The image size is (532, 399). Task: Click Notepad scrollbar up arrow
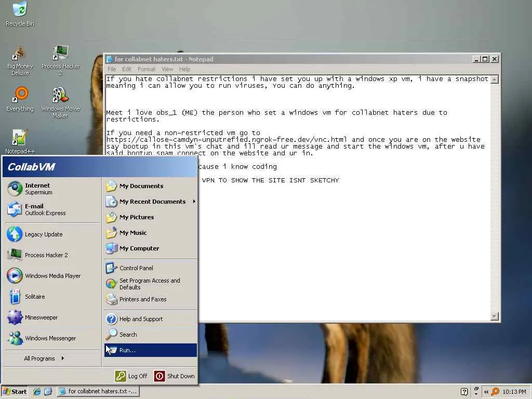(495, 79)
